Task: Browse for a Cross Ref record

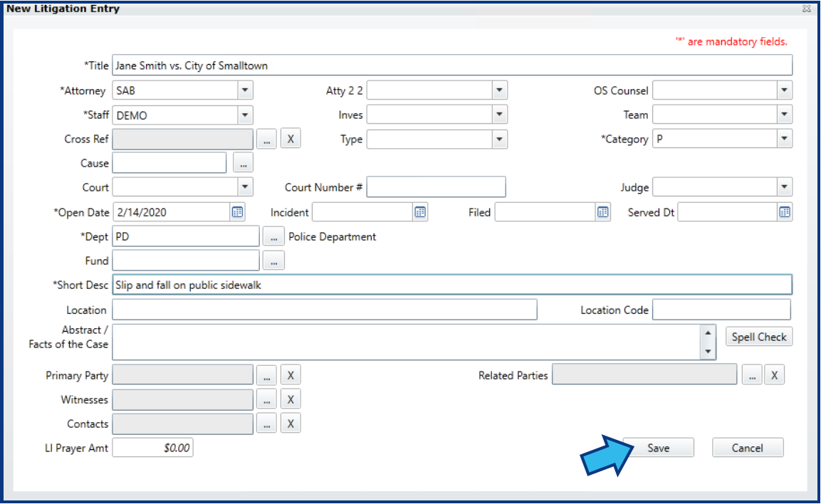Action: [266, 140]
